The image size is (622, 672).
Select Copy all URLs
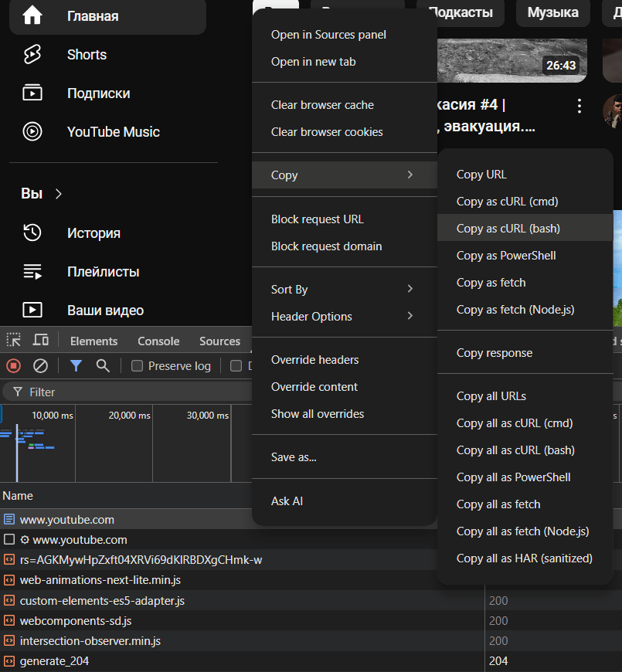click(525, 396)
